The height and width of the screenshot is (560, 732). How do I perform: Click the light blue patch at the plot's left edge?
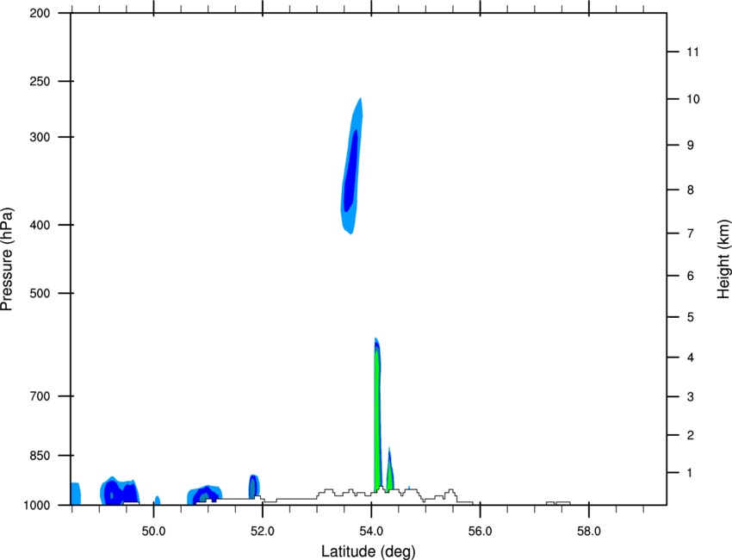pos(76,494)
